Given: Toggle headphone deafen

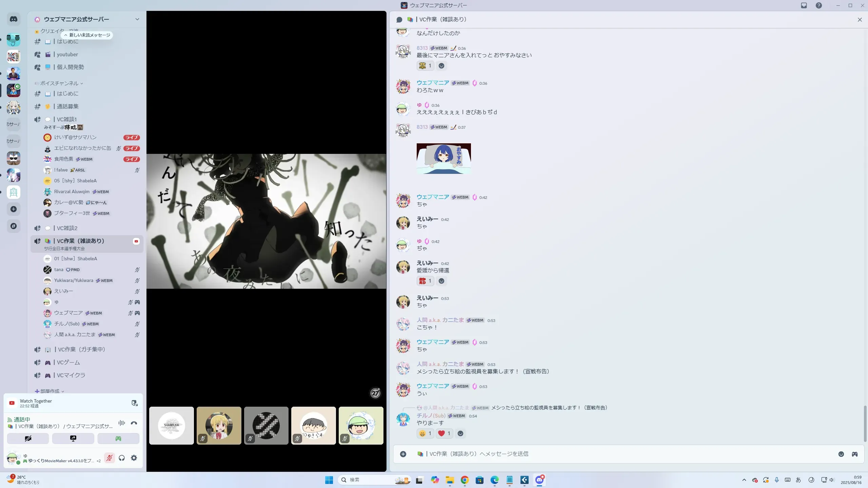Looking at the screenshot, I should pyautogui.click(x=122, y=458).
